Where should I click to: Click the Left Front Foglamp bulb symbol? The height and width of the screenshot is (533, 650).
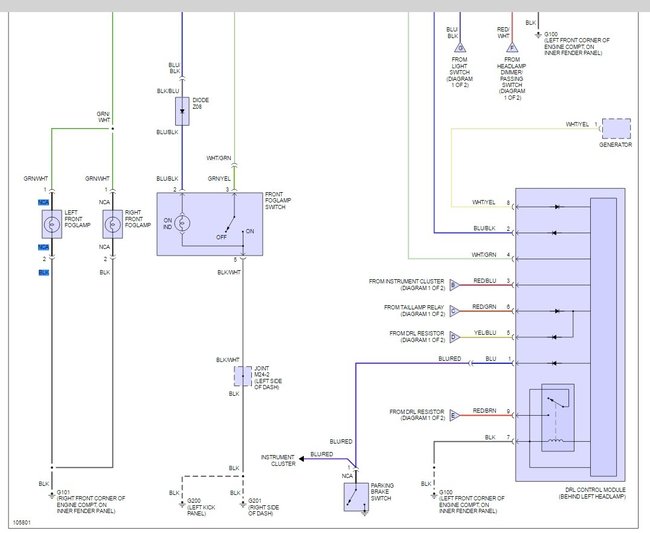[x=52, y=224]
